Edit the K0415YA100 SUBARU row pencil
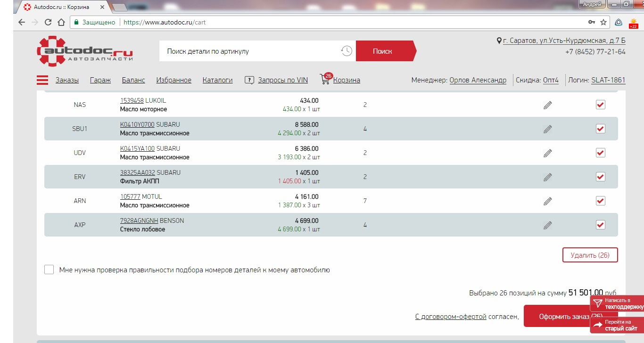The height and width of the screenshot is (343, 644). (x=547, y=153)
